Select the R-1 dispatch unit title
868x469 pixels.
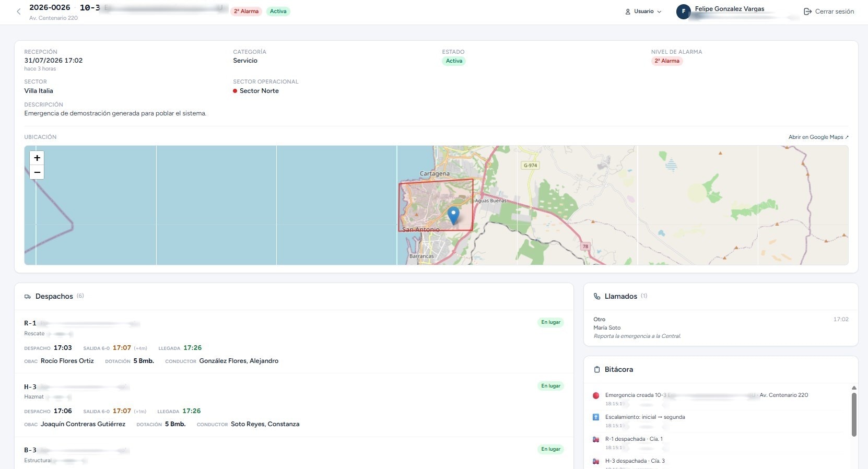click(x=30, y=323)
